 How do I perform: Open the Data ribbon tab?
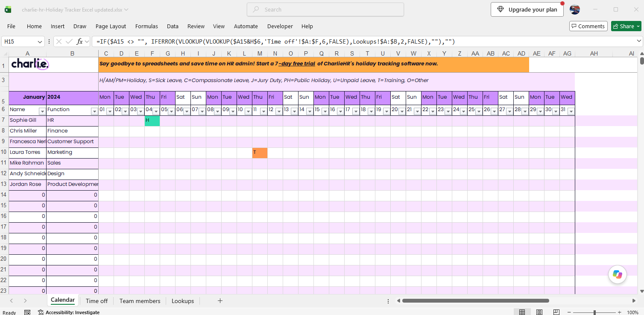[173, 26]
